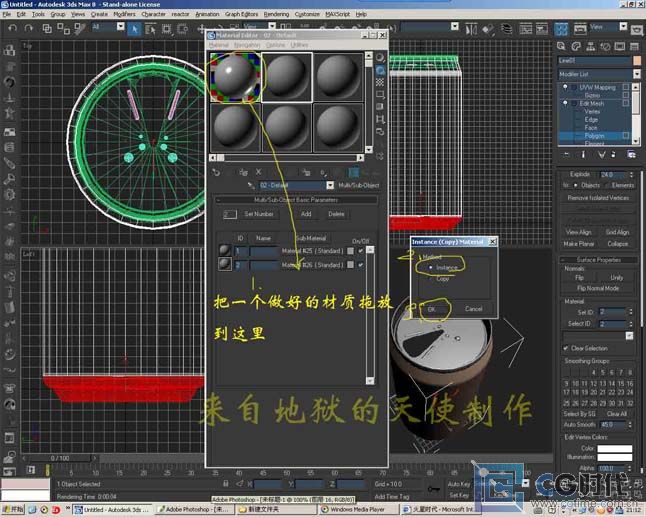Switch to the Modify command panel tab
The width and height of the screenshot is (646, 517).
pos(576,47)
